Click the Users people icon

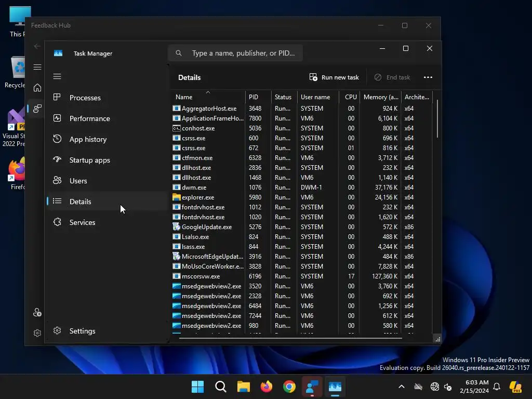(57, 180)
